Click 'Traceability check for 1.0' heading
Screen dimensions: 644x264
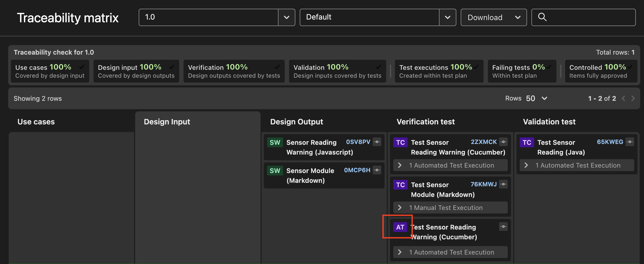(54, 52)
